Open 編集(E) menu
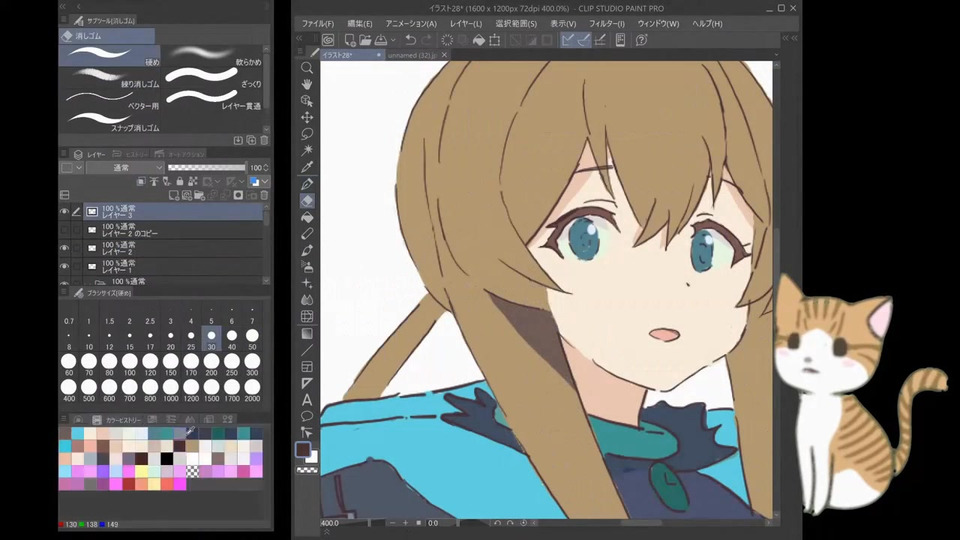The height and width of the screenshot is (540, 960). (x=359, y=24)
